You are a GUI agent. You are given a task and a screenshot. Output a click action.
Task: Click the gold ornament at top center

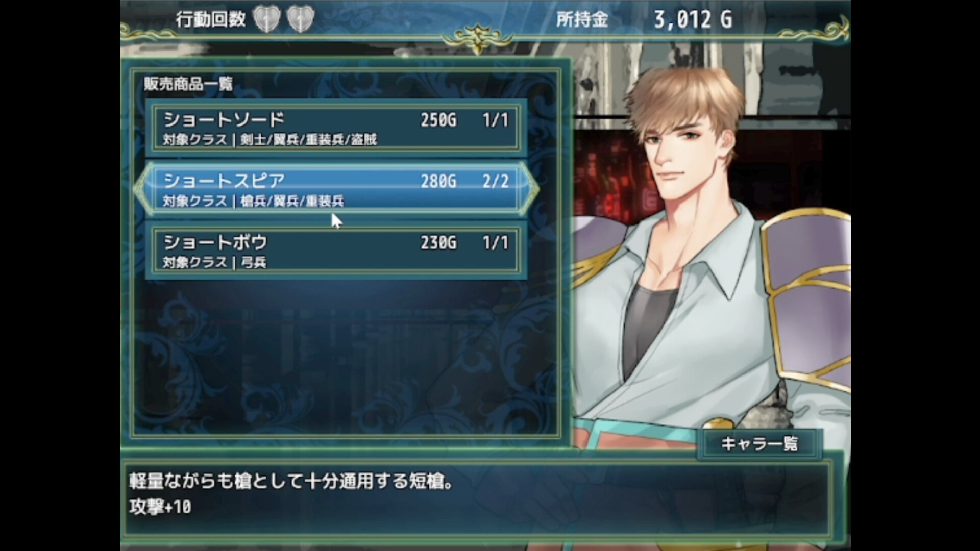click(477, 37)
